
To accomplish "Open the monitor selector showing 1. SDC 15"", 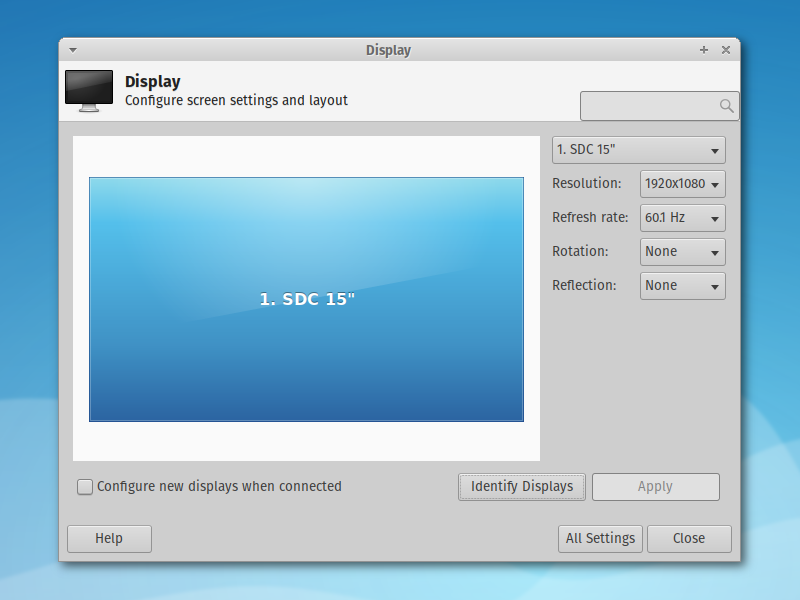I will click(x=638, y=149).
